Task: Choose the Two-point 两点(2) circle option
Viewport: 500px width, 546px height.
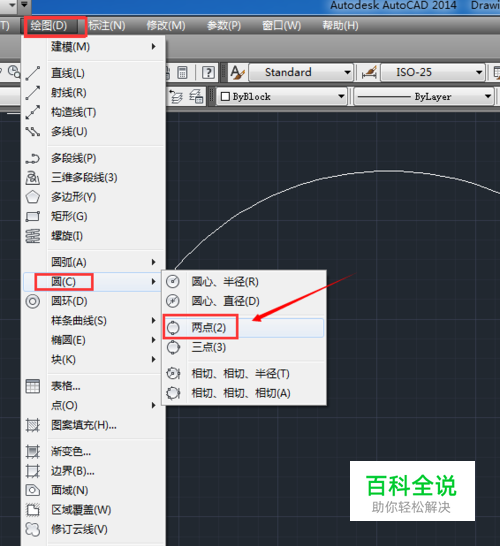Action: tap(244, 327)
